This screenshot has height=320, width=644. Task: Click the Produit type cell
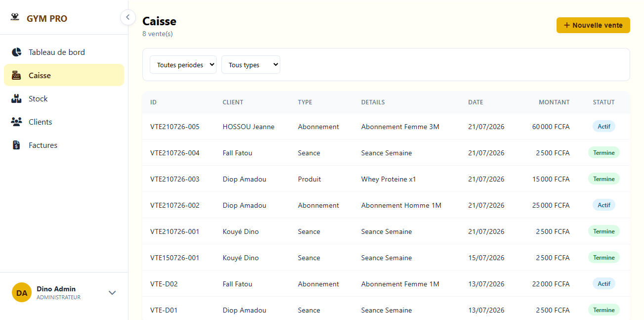pyautogui.click(x=309, y=179)
